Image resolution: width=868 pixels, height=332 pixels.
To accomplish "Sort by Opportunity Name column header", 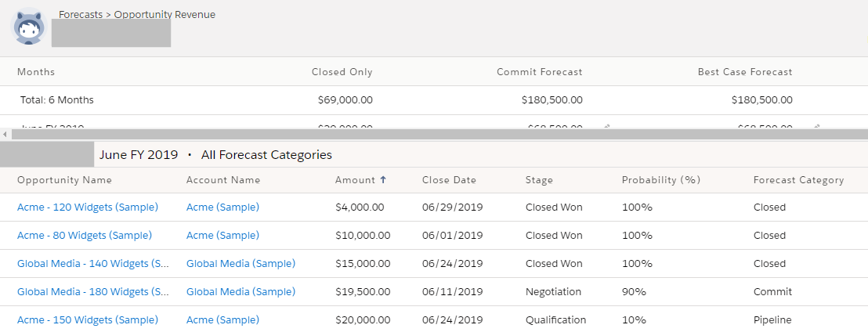I will (64, 180).
